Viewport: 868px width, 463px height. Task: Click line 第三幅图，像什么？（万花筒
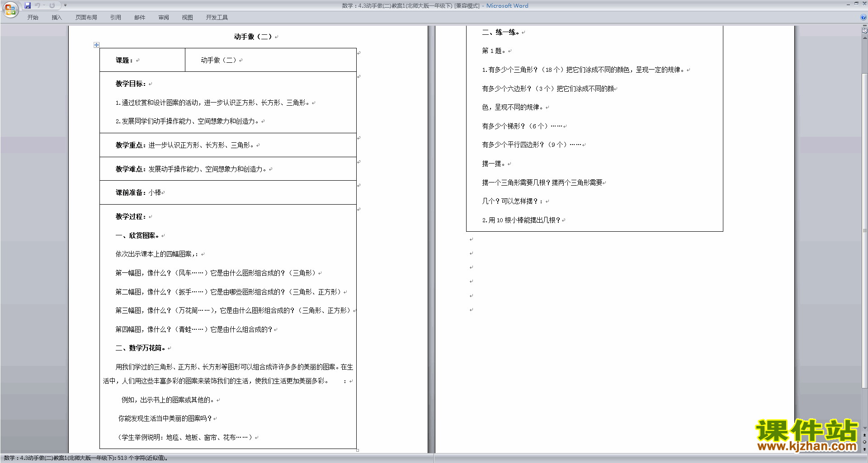233,310
